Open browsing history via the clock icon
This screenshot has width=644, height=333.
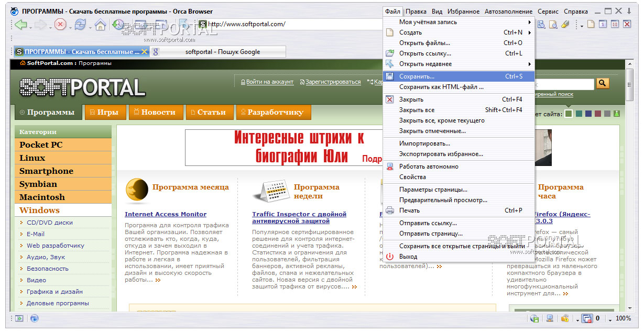tap(119, 24)
